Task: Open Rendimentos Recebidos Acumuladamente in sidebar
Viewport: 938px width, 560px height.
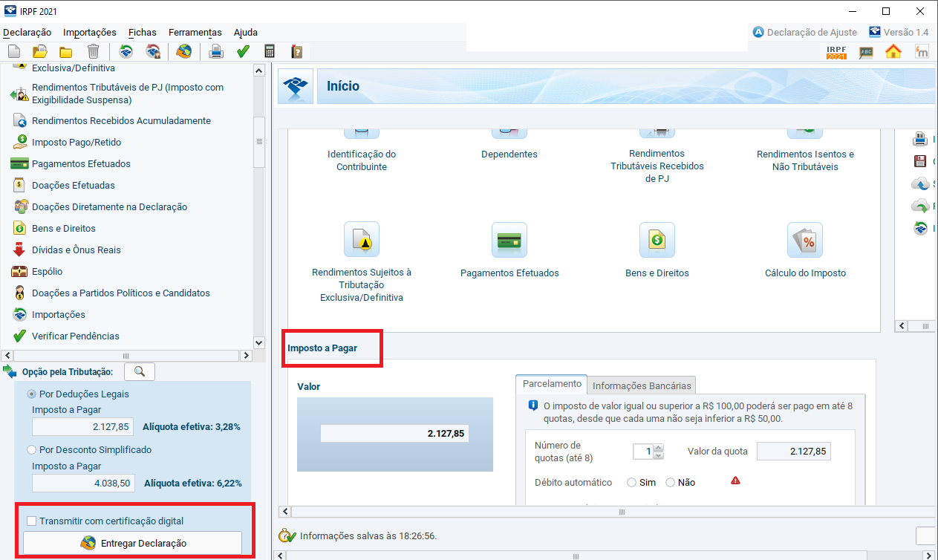Action: point(122,120)
